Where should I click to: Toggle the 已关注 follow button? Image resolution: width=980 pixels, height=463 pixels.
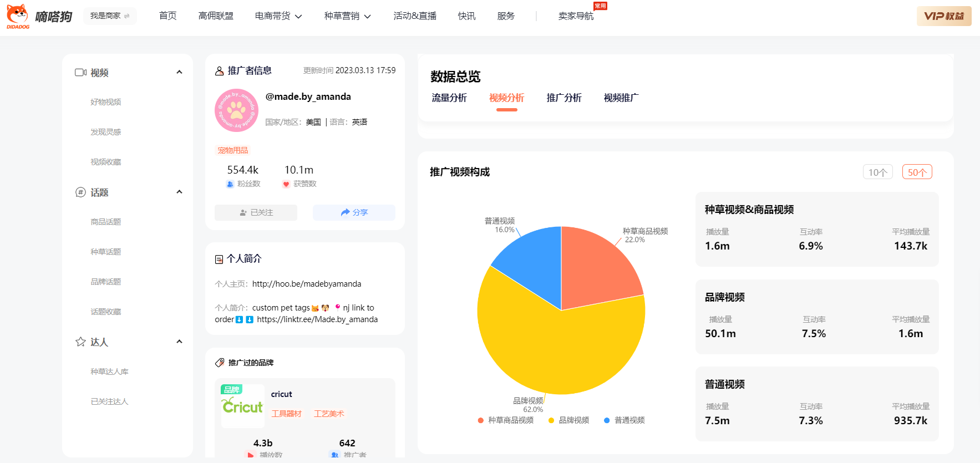(x=256, y=212)
